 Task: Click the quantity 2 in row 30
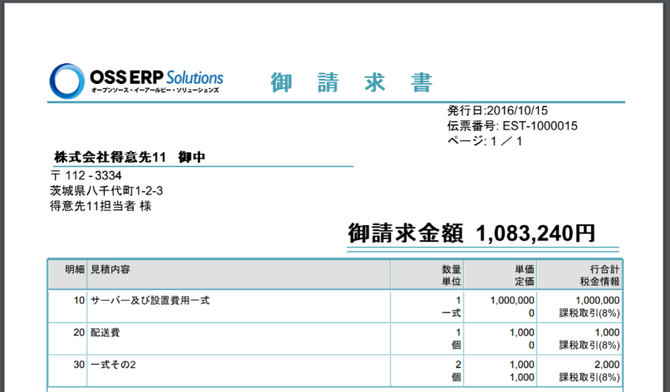tap(458, 365)
